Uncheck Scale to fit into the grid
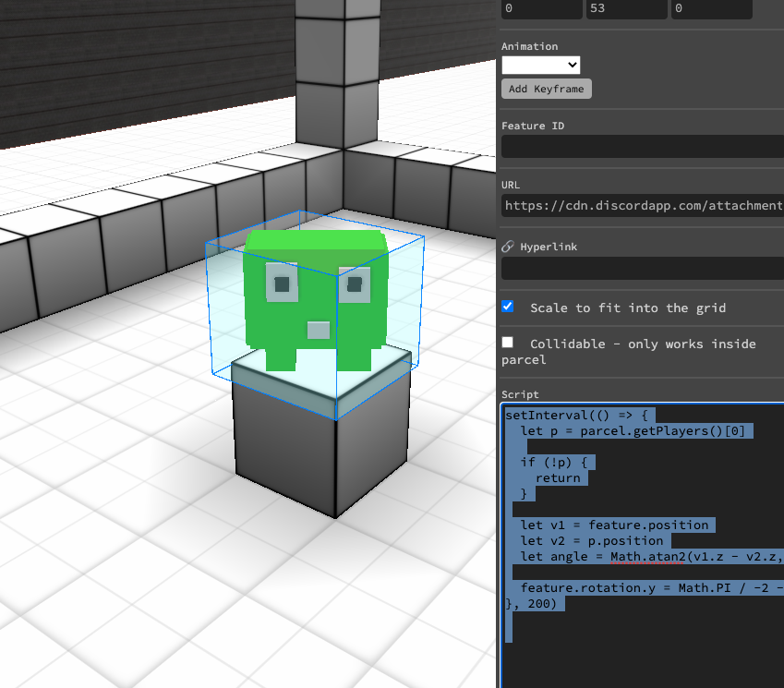 pyautogui.click(x=508, y=307)
